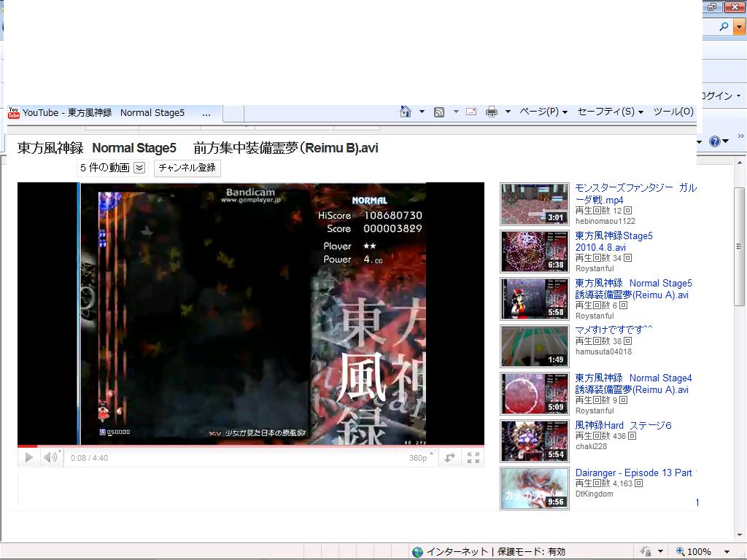Click the scrollbar down arrow
Image resolution: width=747 pixels, height=560 pixels.
click(740, 535)
